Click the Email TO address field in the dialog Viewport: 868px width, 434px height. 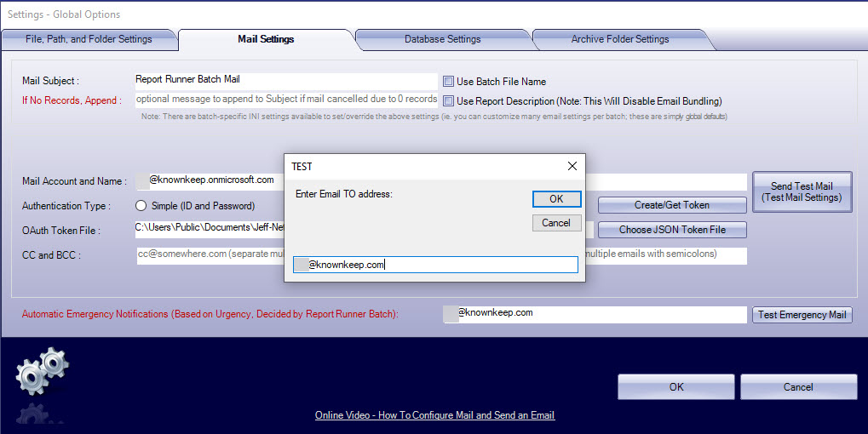tap(434, 265)
